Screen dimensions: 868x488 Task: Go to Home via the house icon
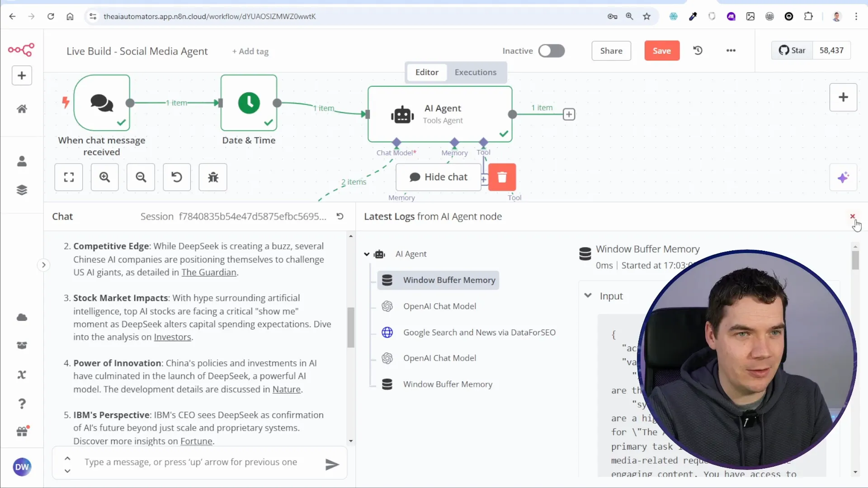pyautogui.click(x=22, y=109)
